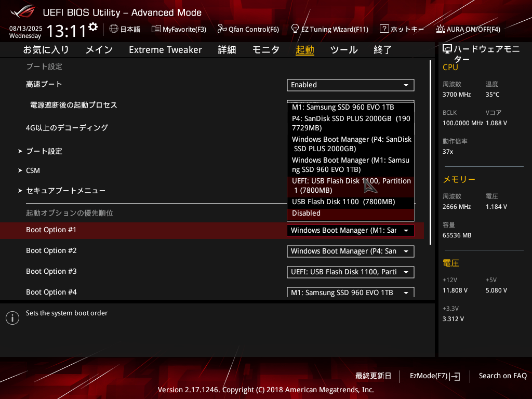Select the 電源遮断後の起動プロセス label

pyautogui.click(x=74, y=105)
